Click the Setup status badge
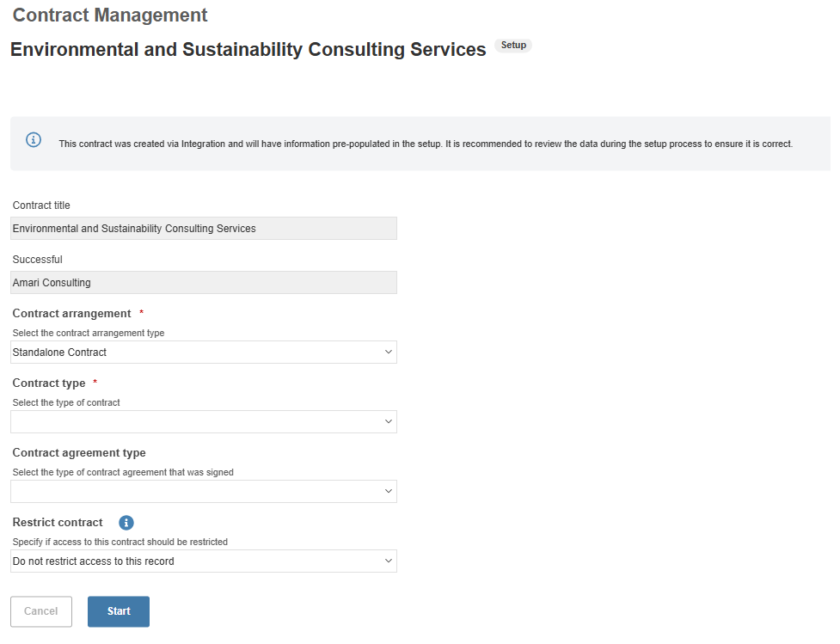The image size is (840, 644). point(513,46)
